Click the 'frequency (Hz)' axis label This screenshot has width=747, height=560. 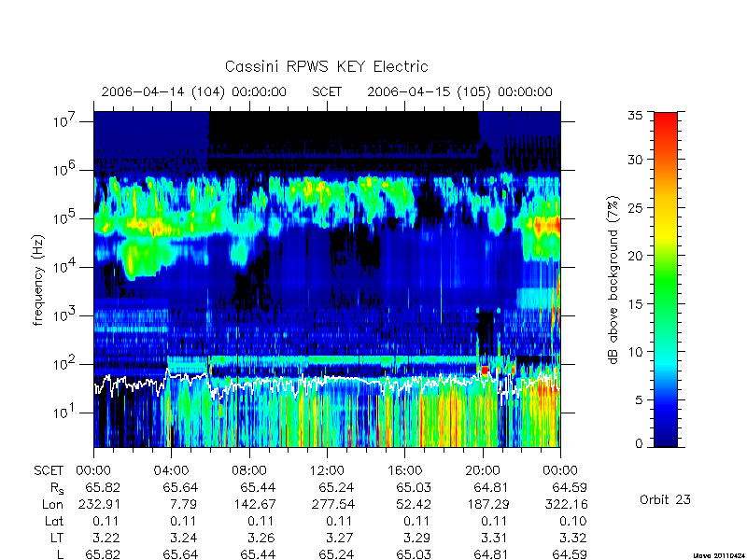point(38,280)
